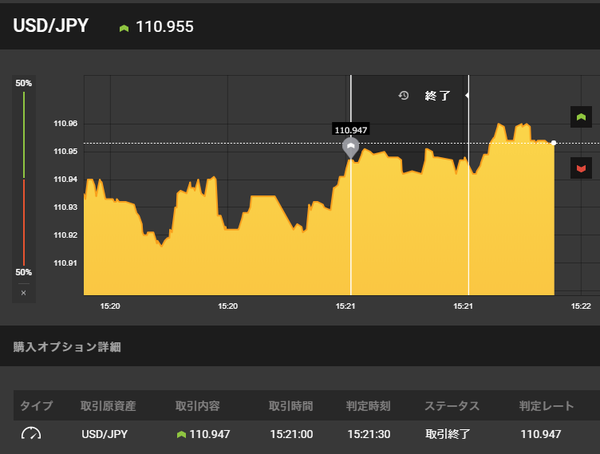Click the 終了 label on the chart

coord(437,96)
